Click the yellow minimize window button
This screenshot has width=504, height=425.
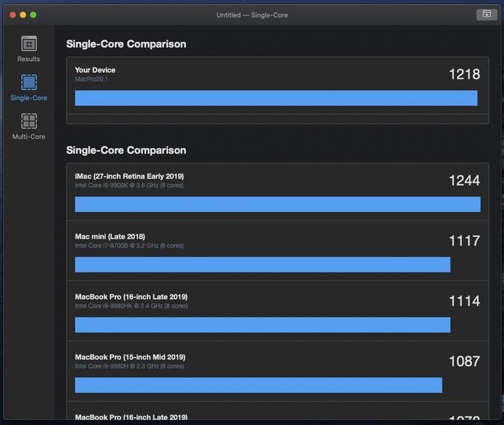click(x=23, y=14)
